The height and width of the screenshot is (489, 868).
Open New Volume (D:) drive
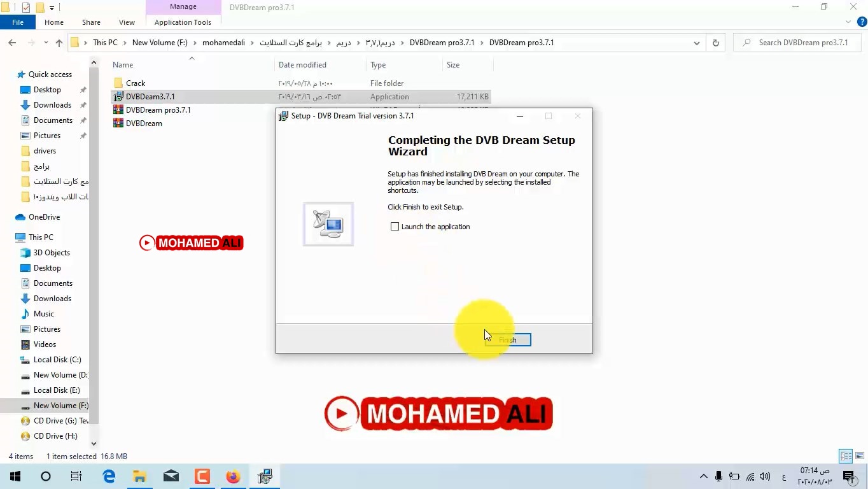coord(60,375)
